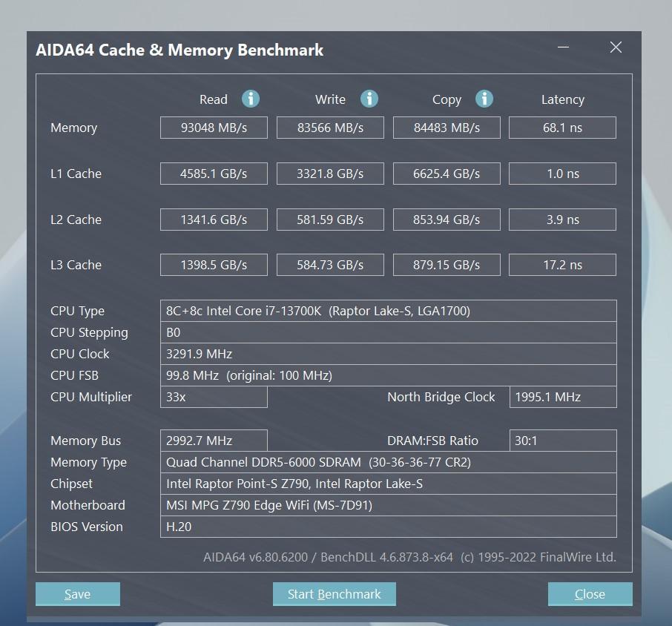Click the info icon next to Copy

[484, 99]
